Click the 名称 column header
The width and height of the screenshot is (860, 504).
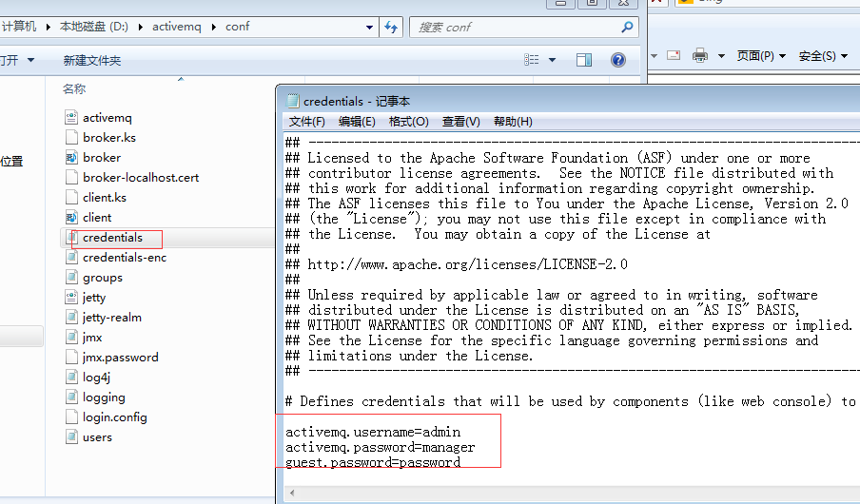point(74,88)
